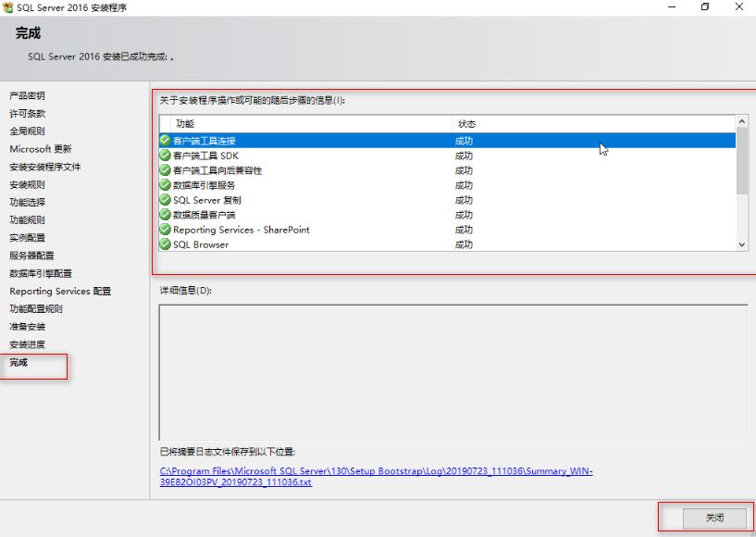Click the 完成 step in sidebar
The width and height of the screenshot is (756, 537).
point(19,362)
